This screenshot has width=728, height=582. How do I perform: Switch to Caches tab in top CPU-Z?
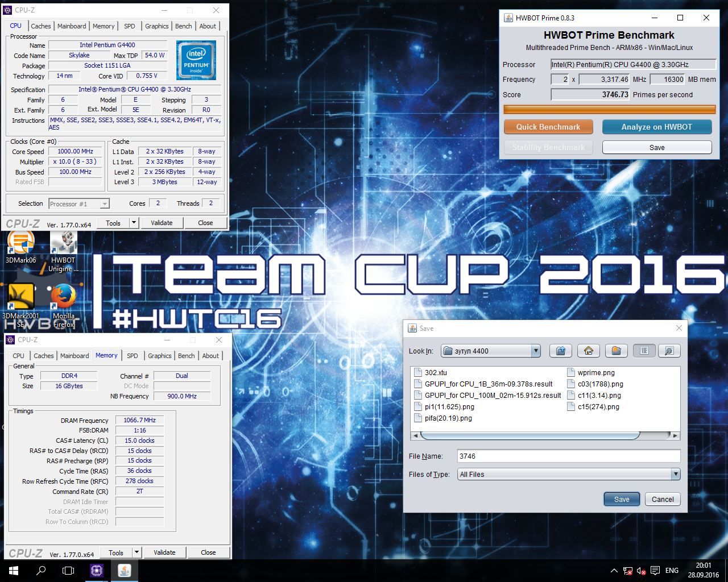(x=41, y=26)
